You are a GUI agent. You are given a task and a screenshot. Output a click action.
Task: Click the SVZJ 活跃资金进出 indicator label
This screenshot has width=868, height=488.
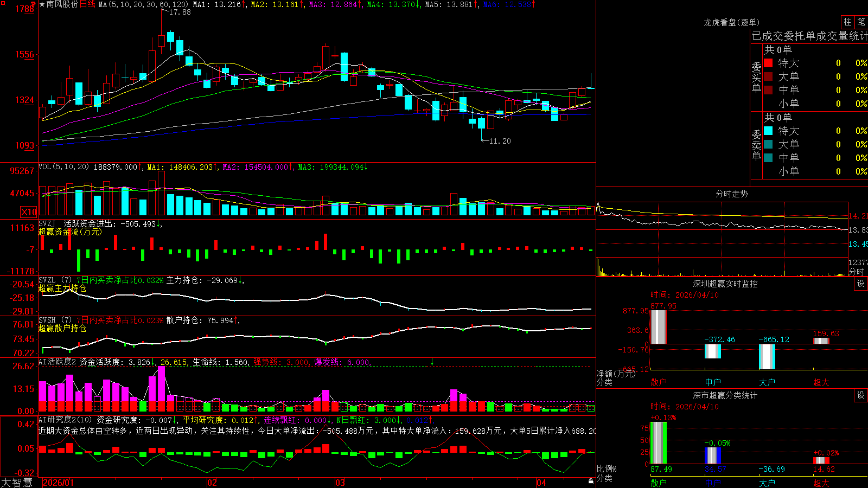point(100,223)
